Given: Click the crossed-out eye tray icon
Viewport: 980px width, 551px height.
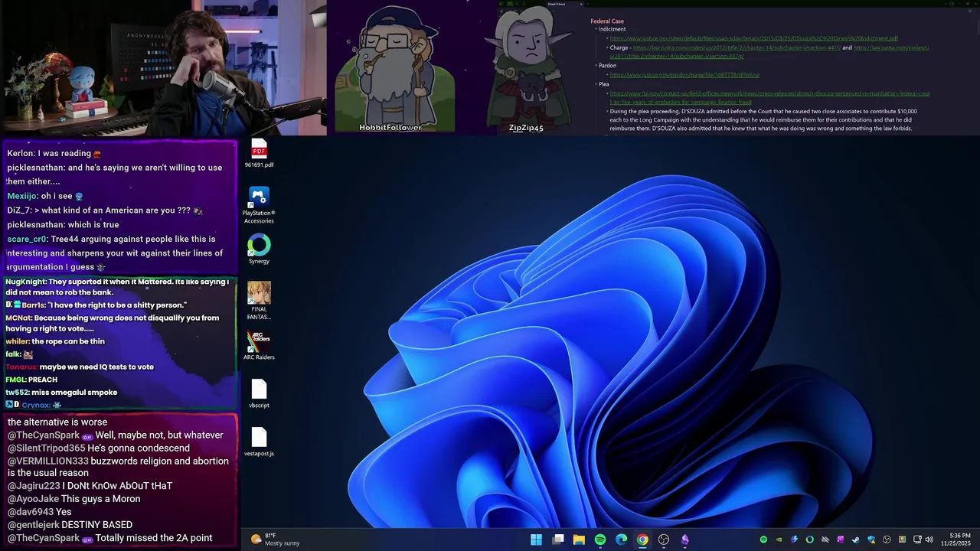Looking at the screenshot, I should pos(825,540).
